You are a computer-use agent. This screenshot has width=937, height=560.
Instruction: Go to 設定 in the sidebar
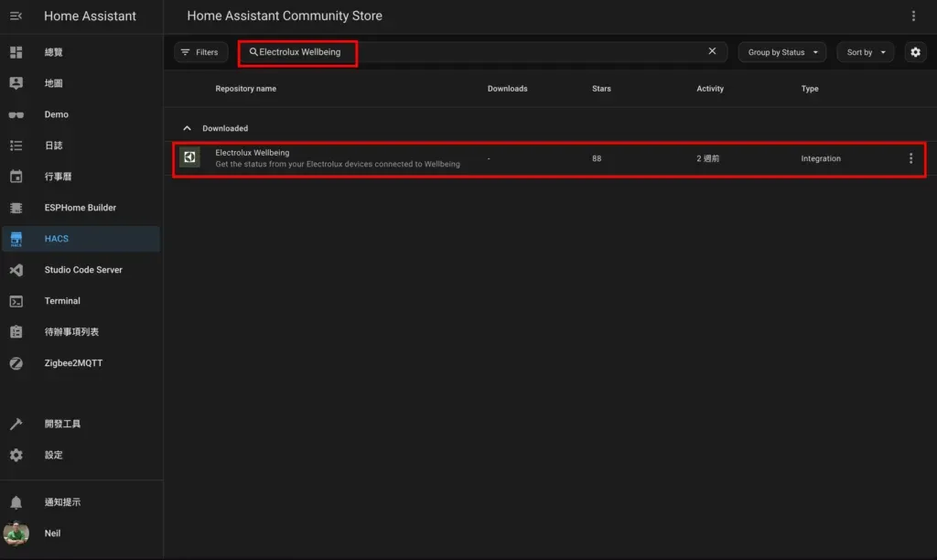(54, 455)
